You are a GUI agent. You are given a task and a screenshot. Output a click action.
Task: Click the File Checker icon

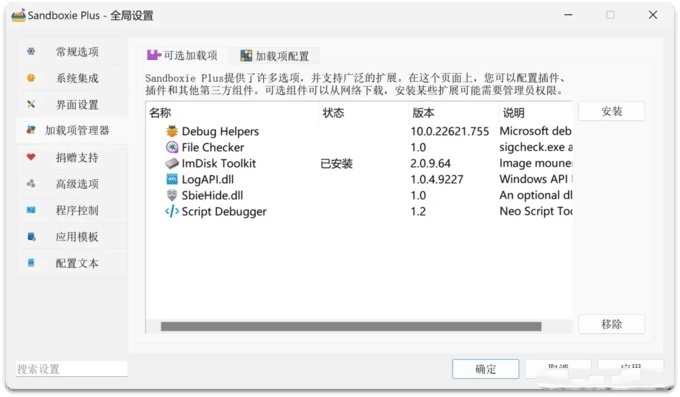coord(172,147)
